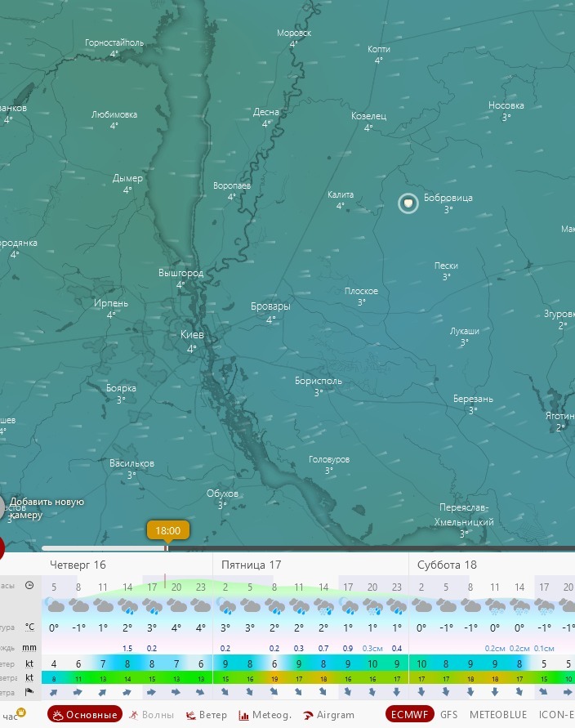Click Thursday 05:00 wind direction arrow
The width and height of the screenshot is (575, 728).
54,692
